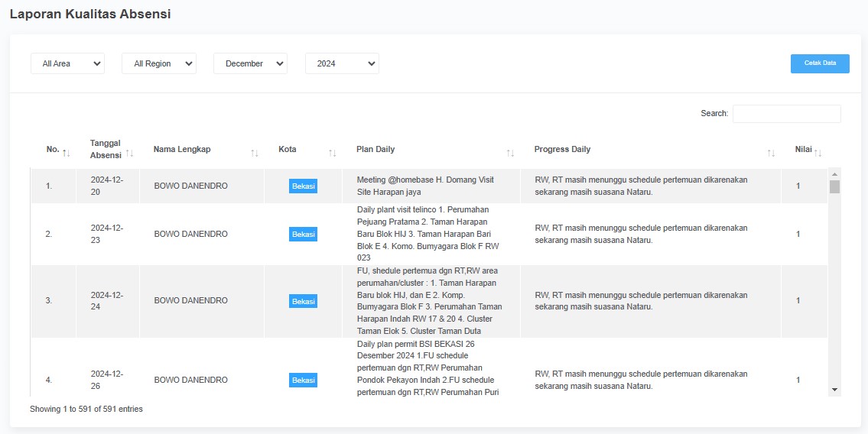The width and height of the screenshot is (868, 434).
Task: Open the All Area dropdown
Action: click(67, 64)
